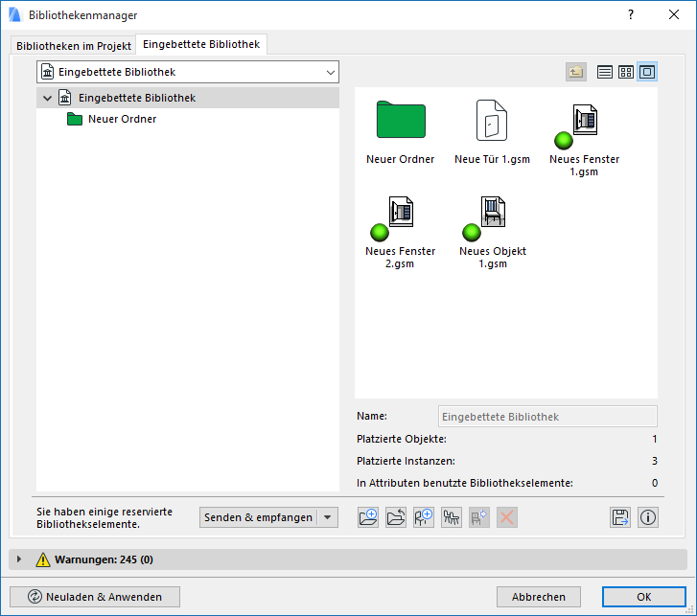697x616 pixels.
Task: Select Neues Fenster 1.gsm item
Action: click(584, 140)
